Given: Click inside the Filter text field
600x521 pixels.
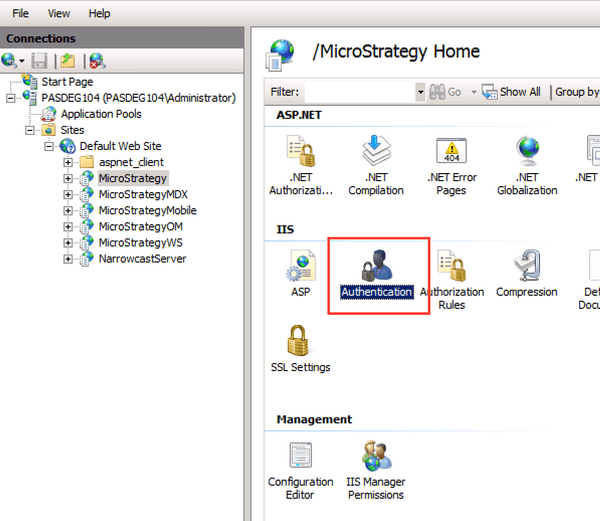Looking at the screenshot, I should coord(360,92).
